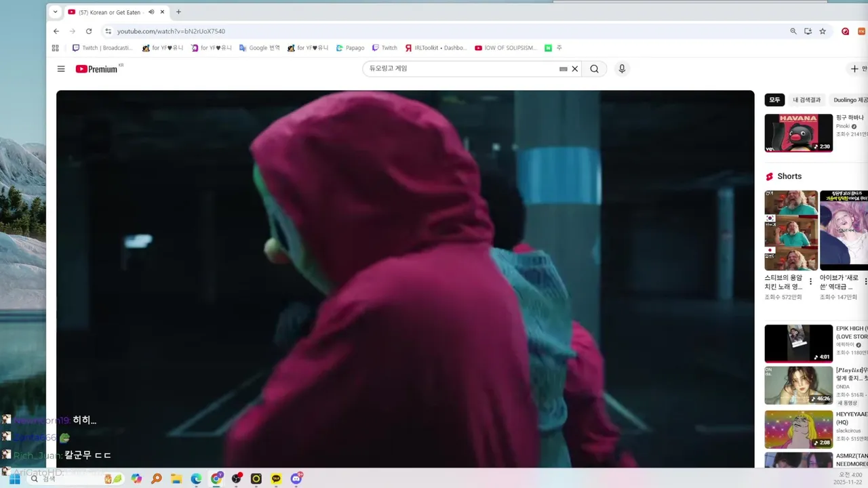868x488 pixels.
Task: Click the address bar URL
Action: pos(171,31)
